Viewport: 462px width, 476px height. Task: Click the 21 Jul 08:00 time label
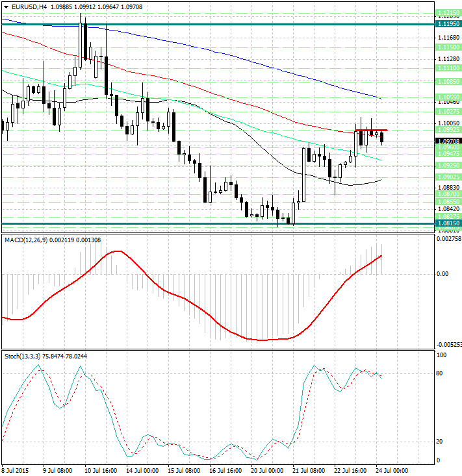(309, 471)
